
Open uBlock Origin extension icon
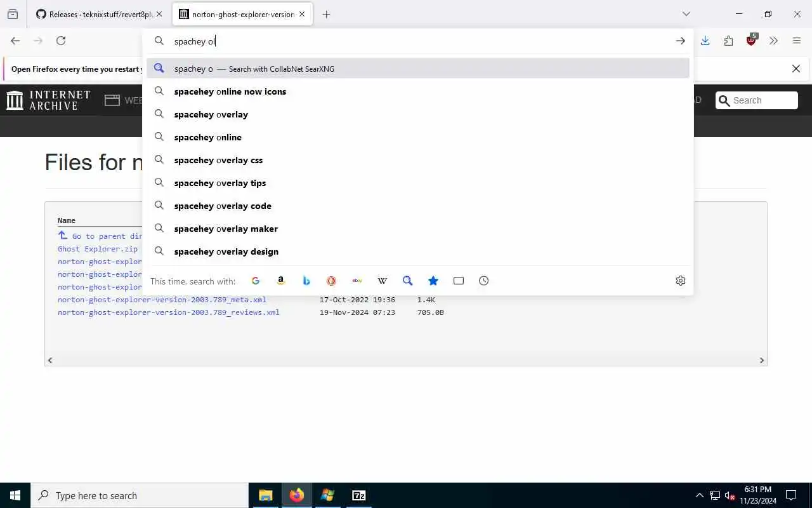[752, 39]
